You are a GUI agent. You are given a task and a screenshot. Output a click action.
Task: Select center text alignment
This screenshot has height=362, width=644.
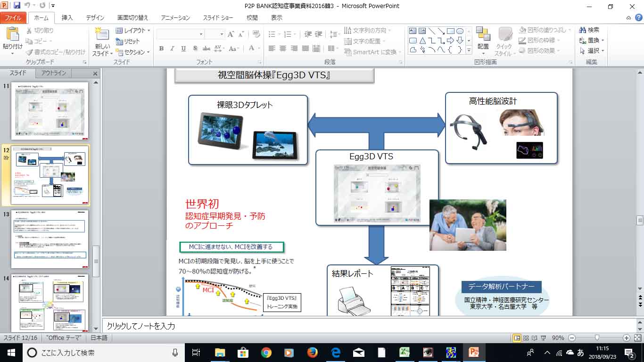coord(283,49)
